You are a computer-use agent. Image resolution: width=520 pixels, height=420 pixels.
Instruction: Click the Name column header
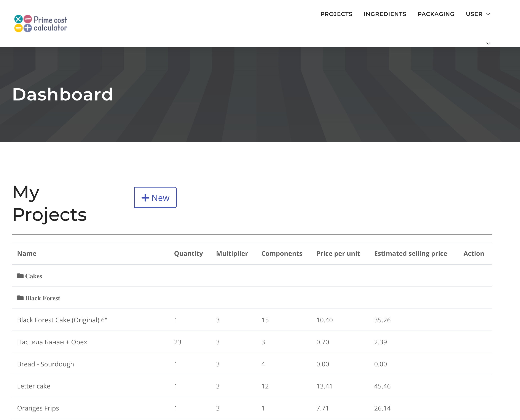[27, 254]
